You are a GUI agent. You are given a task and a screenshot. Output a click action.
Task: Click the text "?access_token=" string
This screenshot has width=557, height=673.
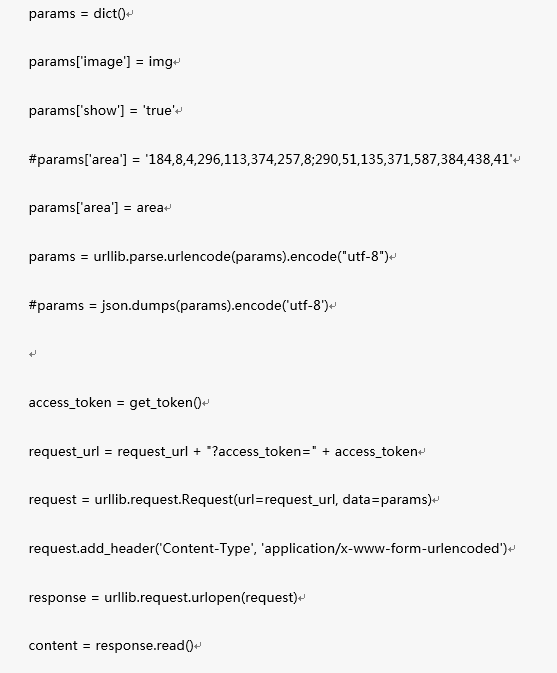[x=262, y=452]
